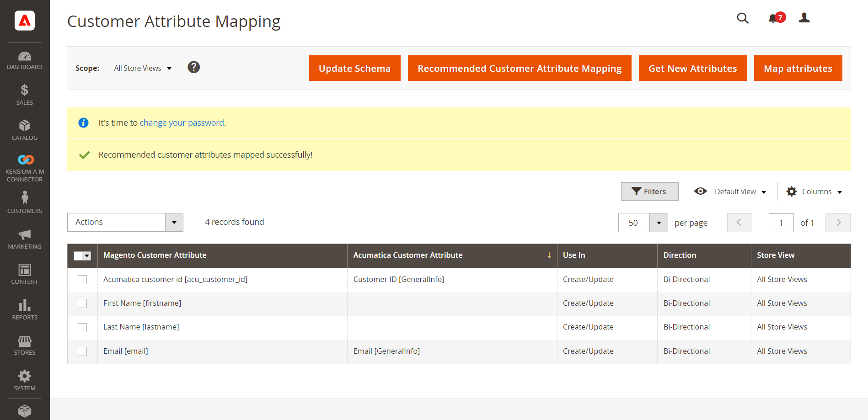Open the All Store Views scope dropdown
The width and height of the screenshot is (868, 420).
click(143, 68)
